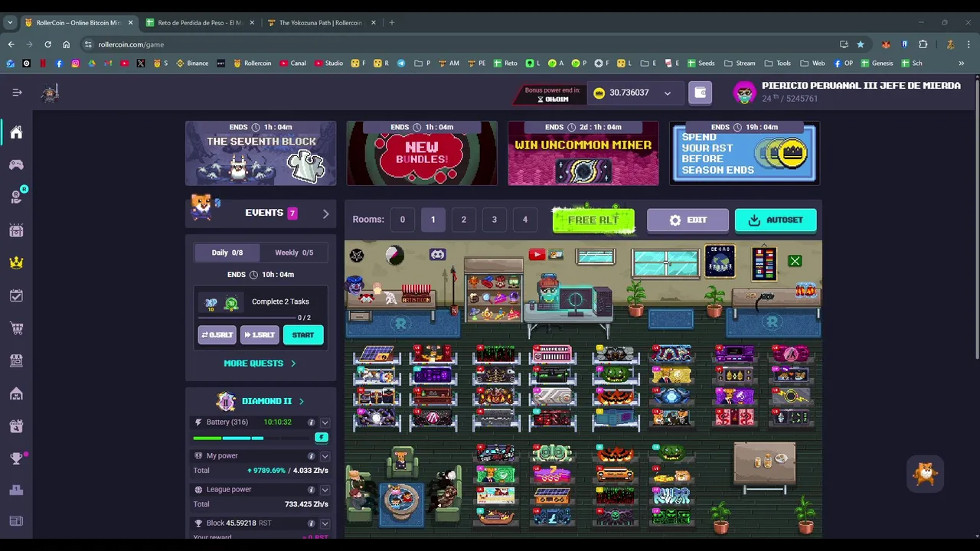Image resolution: width=980 pixels, height=551 pixels.
Task: Switch to Reto de Perdida de Peso tab
Action: pyautogui.click(x=200, y=23)
